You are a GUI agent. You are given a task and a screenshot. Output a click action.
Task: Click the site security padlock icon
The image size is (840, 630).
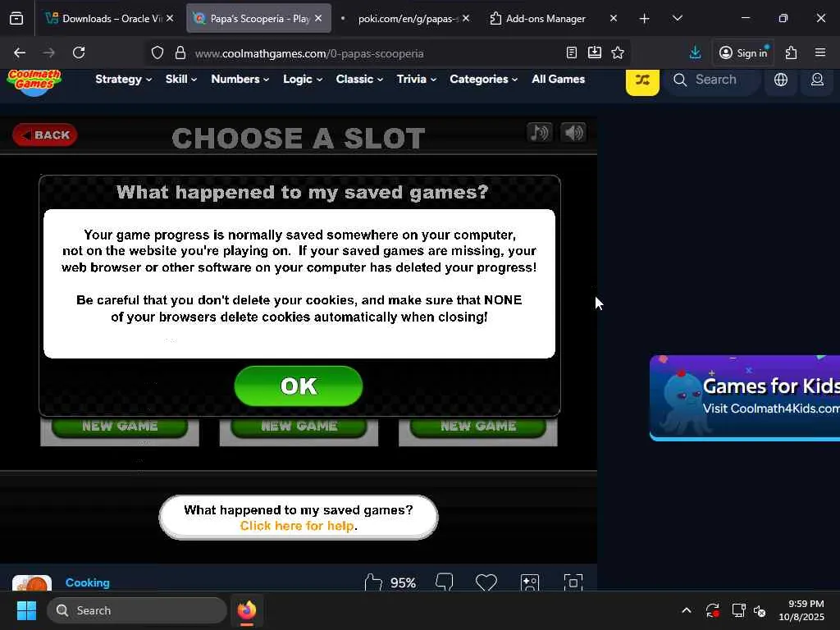pos(180,53)
